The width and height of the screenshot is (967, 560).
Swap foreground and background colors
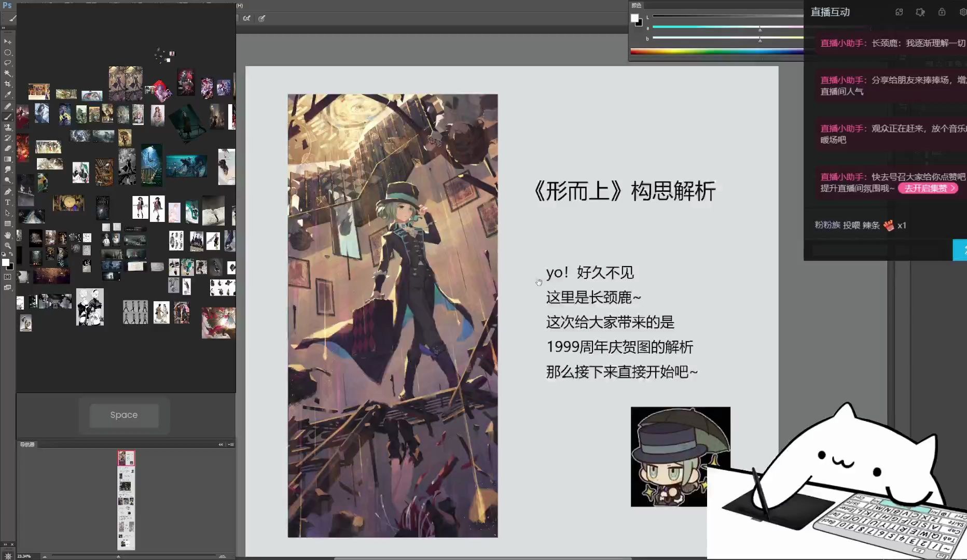(11, 254)
